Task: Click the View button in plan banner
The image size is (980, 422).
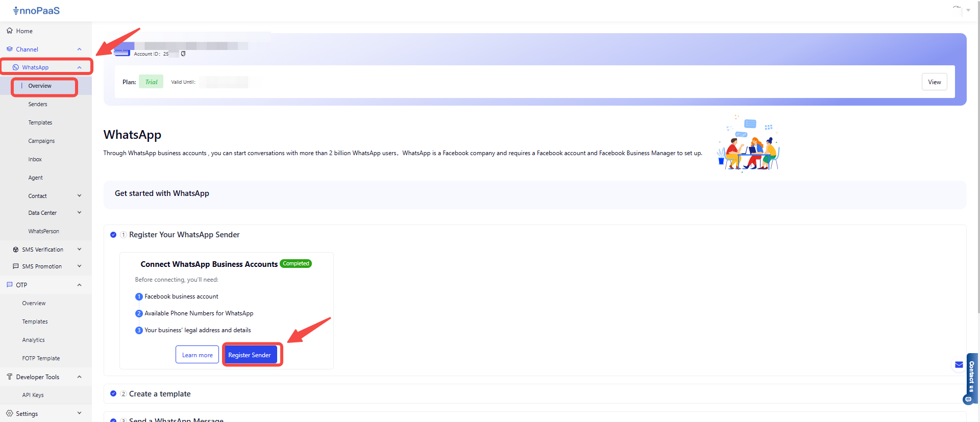Action: [x=934, y=82]
